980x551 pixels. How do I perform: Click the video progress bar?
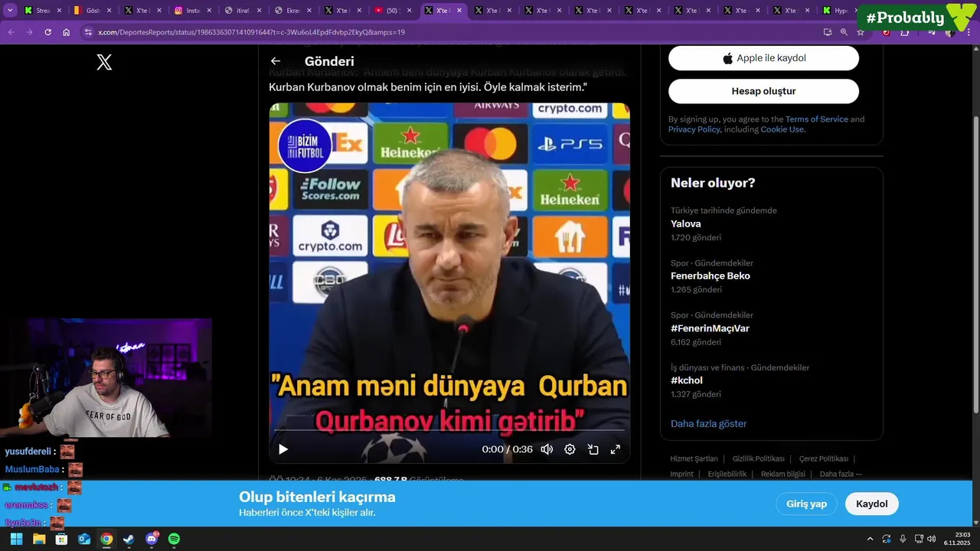click(x=449, y=431)
